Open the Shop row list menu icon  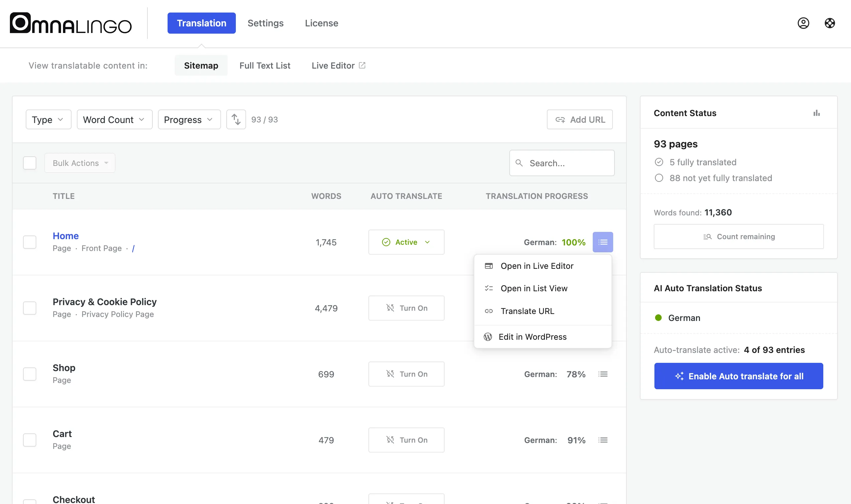click(603, 374)
